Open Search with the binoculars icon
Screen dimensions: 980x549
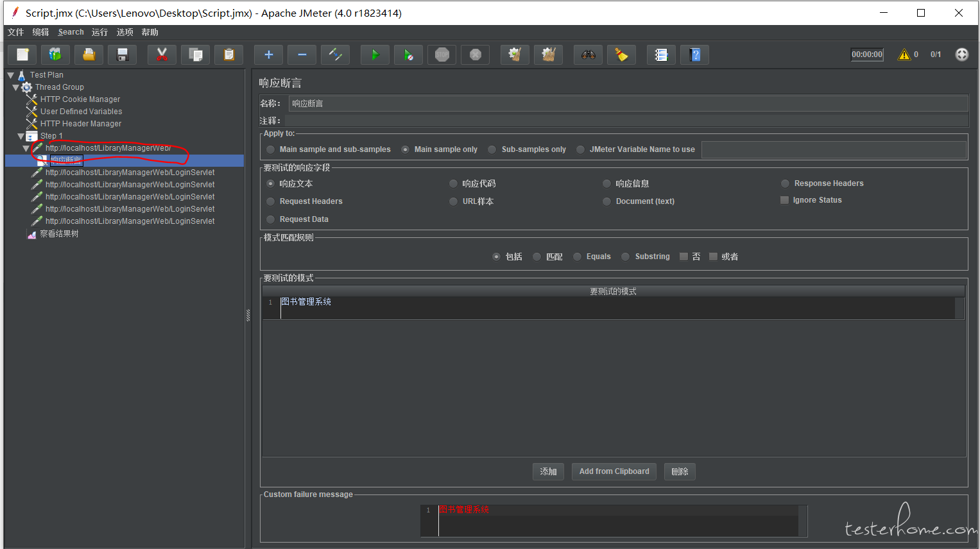pos(589,55)
